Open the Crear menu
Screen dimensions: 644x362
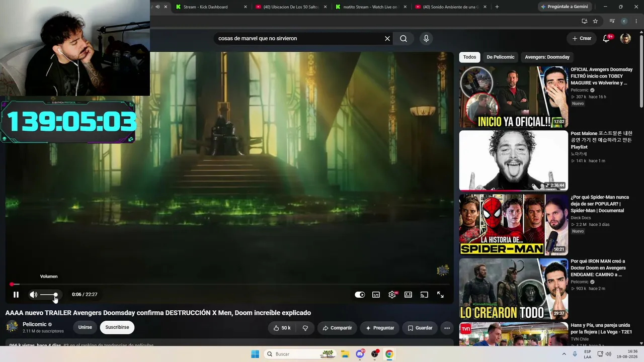(582, 38)
